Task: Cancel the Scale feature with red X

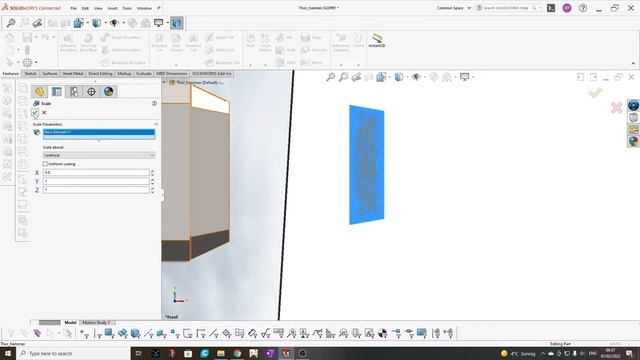Action: pos(44,113)
